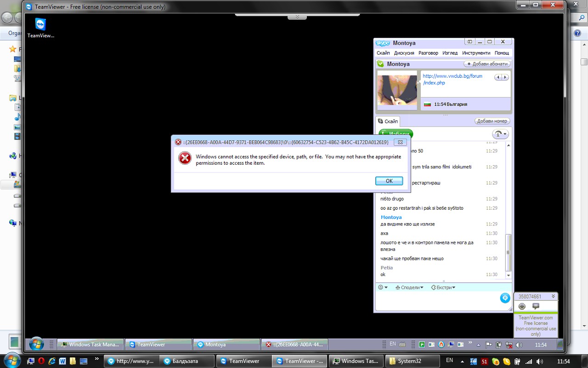This screenshot has height=368, width=588.
Task: Click the Help icon in background Explorer window
Action: pos(577,33)
